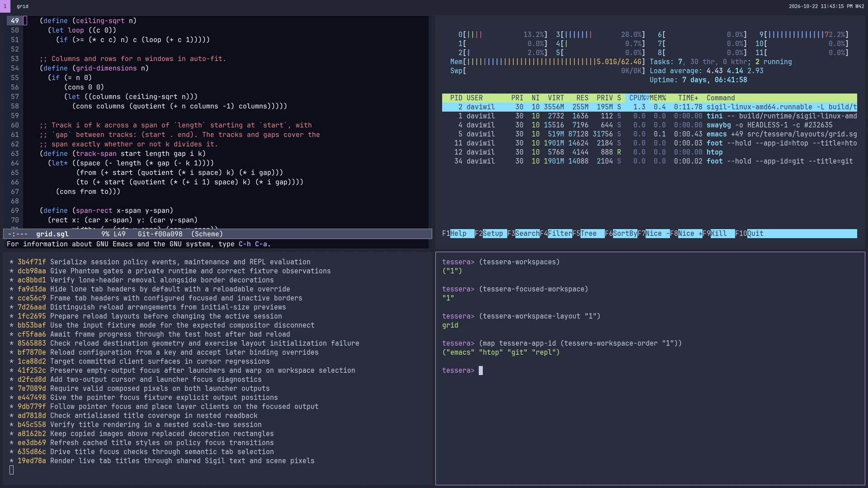Click the PID column header in htop
The image size is (868, 488).
coord(456,98)
